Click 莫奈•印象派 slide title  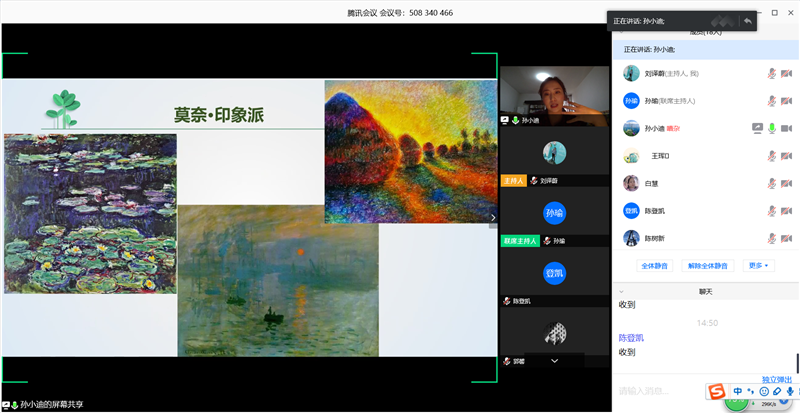[x=219, y=115]
